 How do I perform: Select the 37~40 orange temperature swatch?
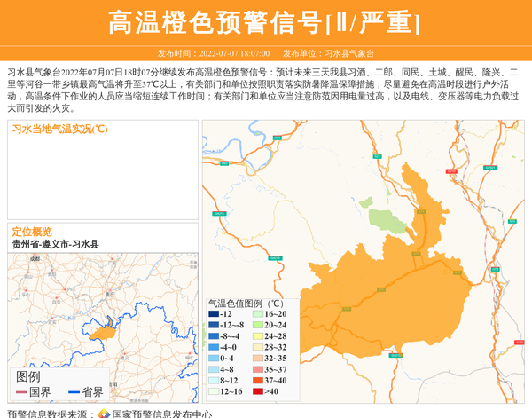point(256,380)
